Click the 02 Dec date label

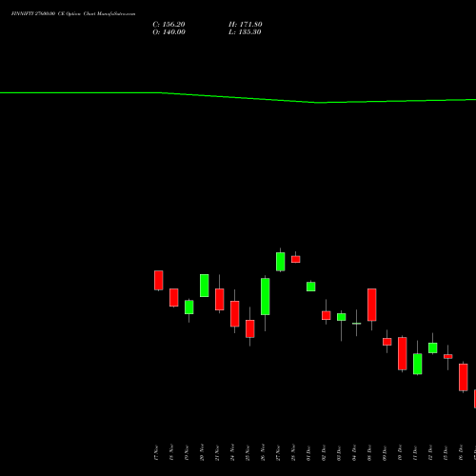click(324, 452)
